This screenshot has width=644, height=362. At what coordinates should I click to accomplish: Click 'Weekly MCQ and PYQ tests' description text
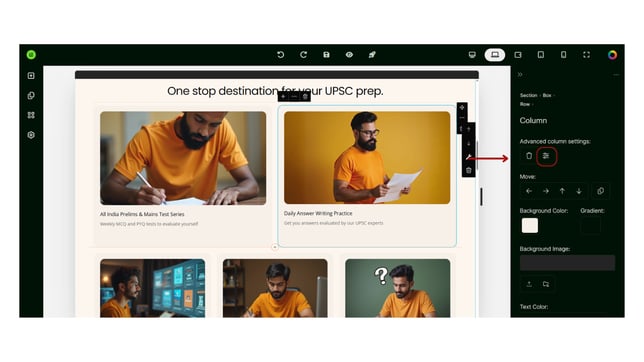tap(149, 224)
